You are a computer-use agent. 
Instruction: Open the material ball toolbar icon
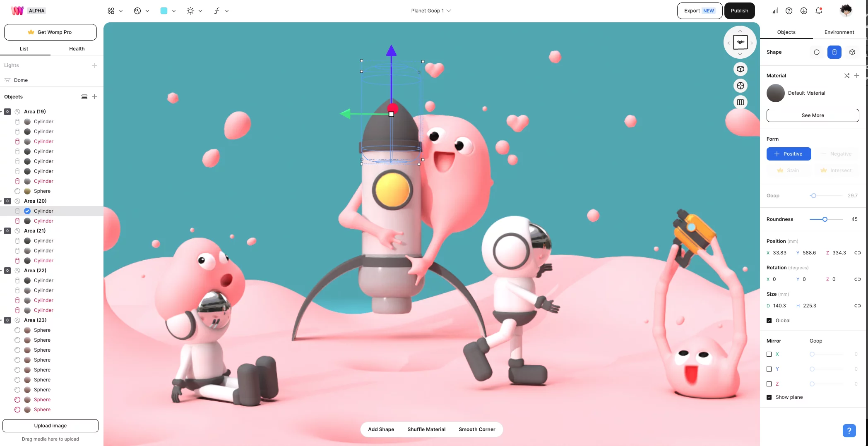pyautogui.click(x=137, y=11)
